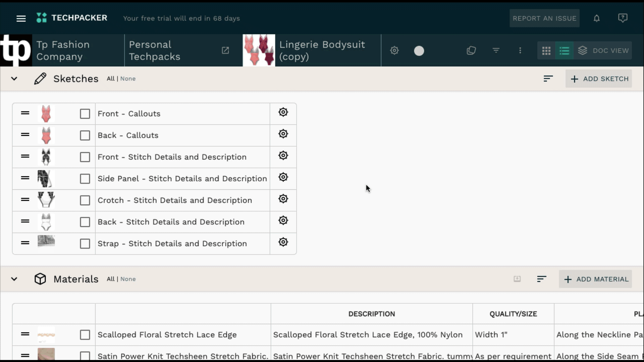Click the Add Material button

coord(595,279)
